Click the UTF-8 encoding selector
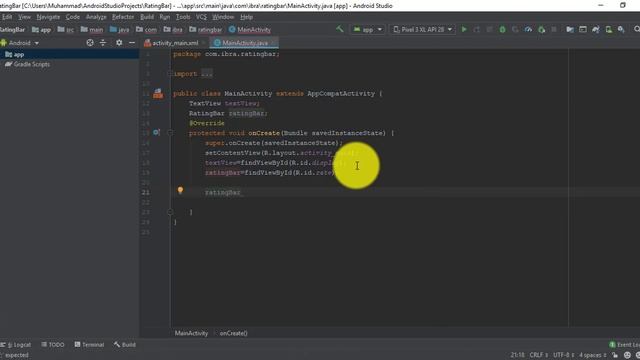The width and height of the screenshot is (640, 360). 564,355
